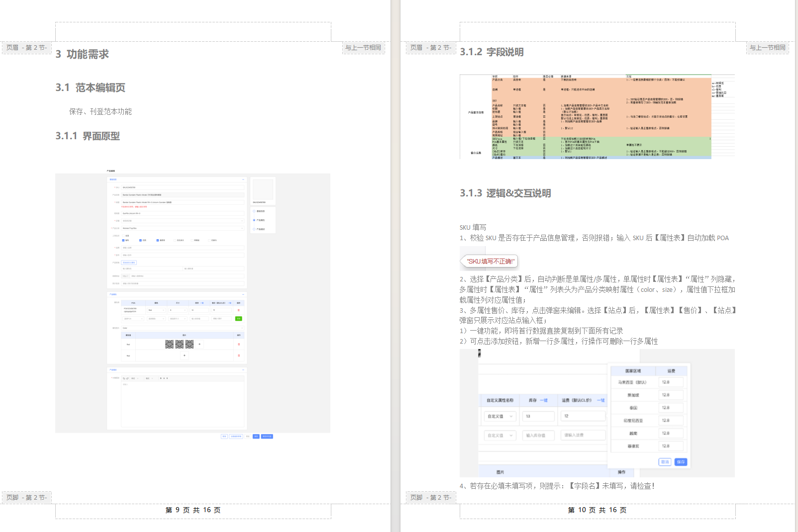Screen dimensions: 798x532
Task: Click '取消' button in shipping fee popup image
Action: 665,462
